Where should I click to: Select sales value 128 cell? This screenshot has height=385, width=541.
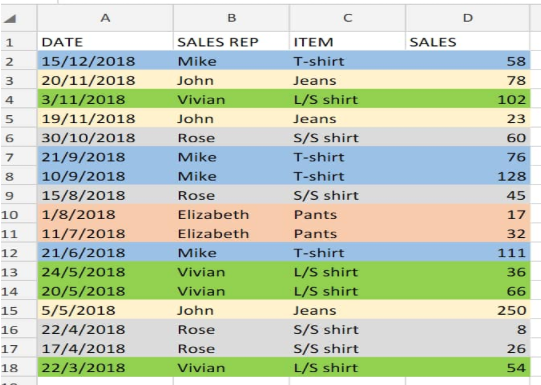click(x=468, y=176)
